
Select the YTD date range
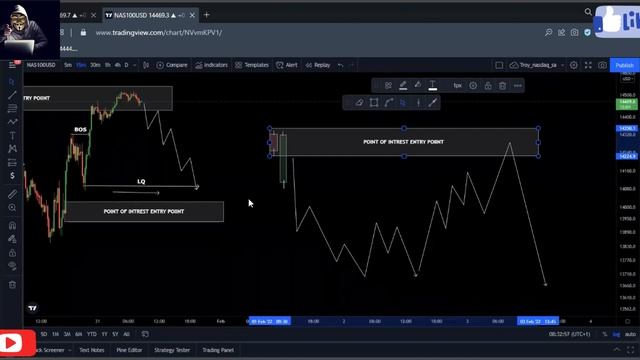[x=91, y=334]
